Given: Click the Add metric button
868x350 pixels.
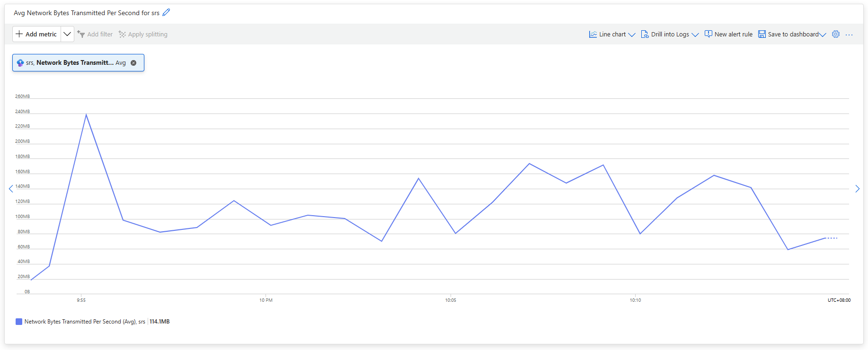Looking at the screenshot, I should [x=36, y=34].
